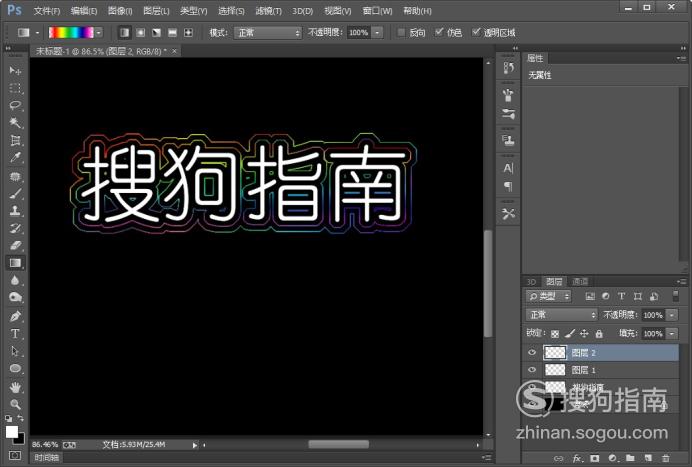Select the Zoom tool

click(x=15, y=404)
